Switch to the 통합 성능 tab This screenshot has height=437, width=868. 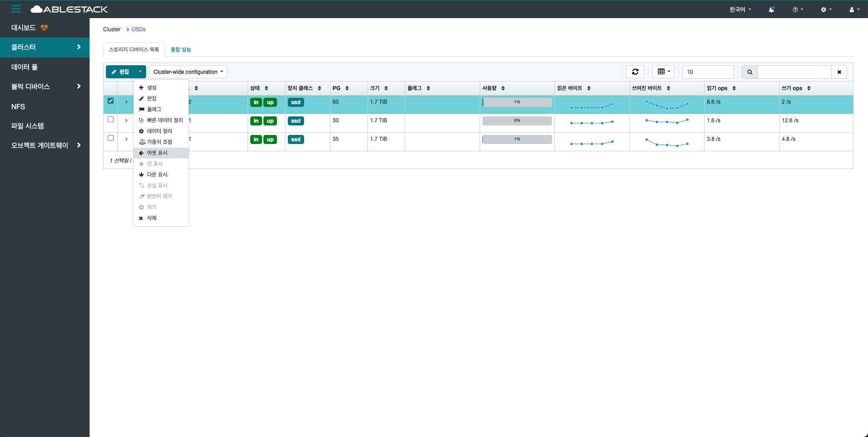pos(181,49)
